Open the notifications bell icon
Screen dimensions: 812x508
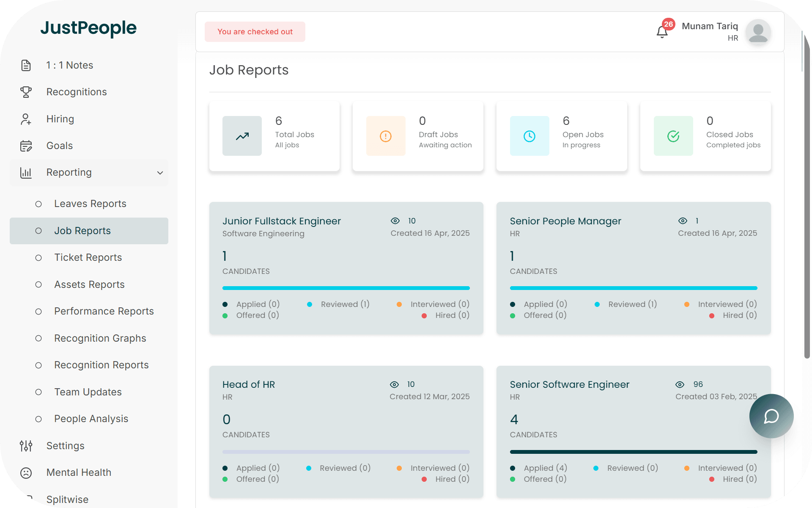[x=662, y=32]
